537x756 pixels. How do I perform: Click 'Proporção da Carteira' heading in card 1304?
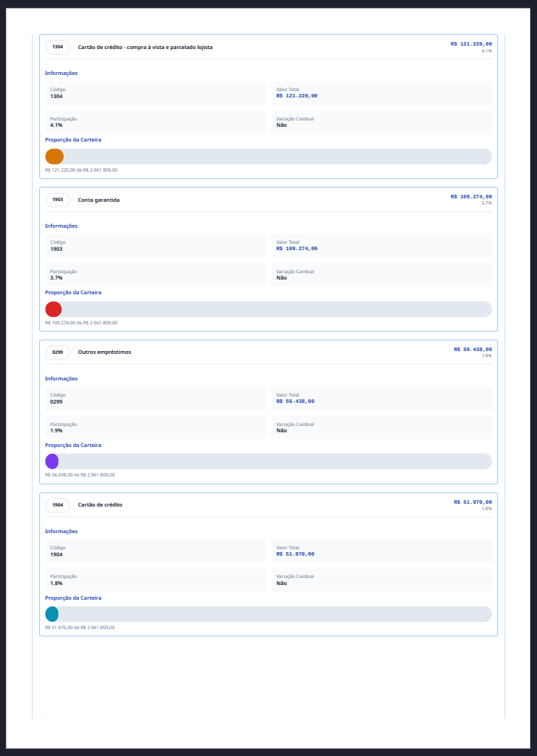[x=74, y=140]
